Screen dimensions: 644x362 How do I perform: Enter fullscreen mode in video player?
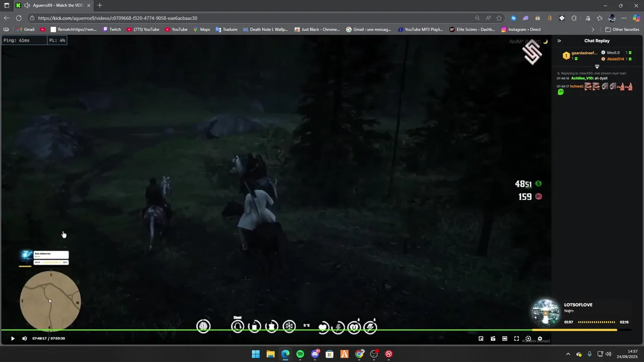coord(516,339)
